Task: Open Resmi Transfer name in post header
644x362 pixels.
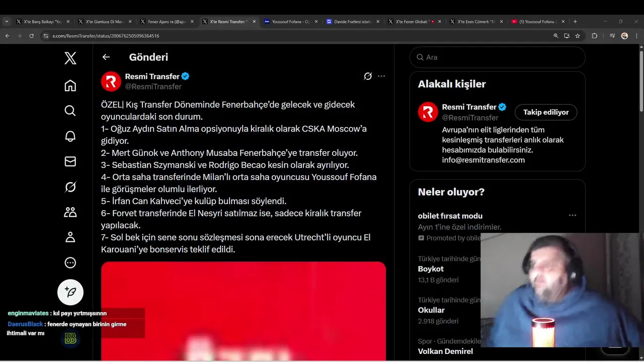Action: point(152,76)
